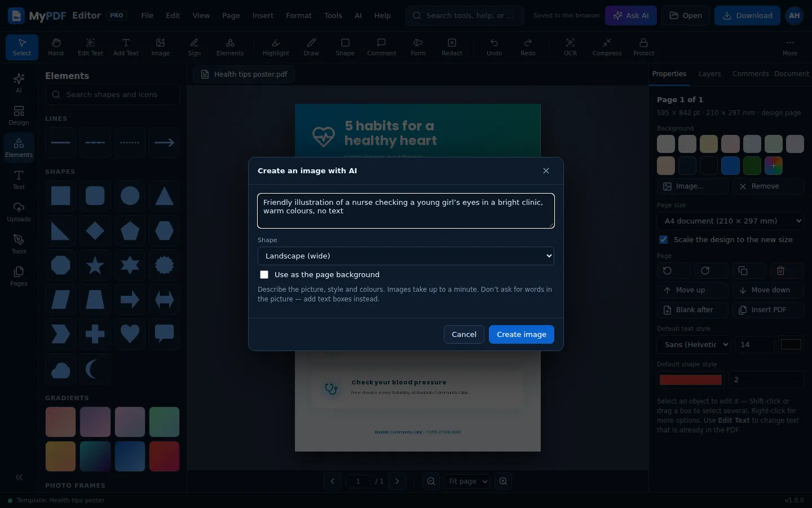Screen dimensions: 812x508
Task: Choose the Edit Text tool
Action: [90, 47]
